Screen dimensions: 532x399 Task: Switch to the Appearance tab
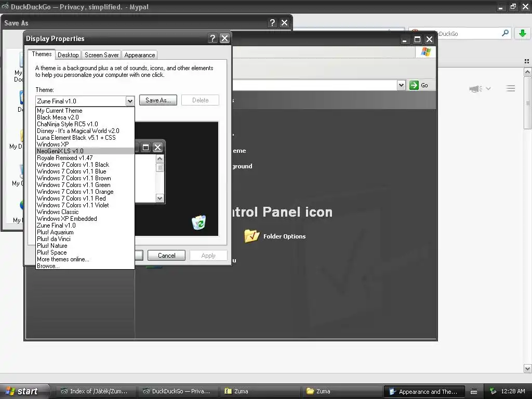[x=139, y=55]
